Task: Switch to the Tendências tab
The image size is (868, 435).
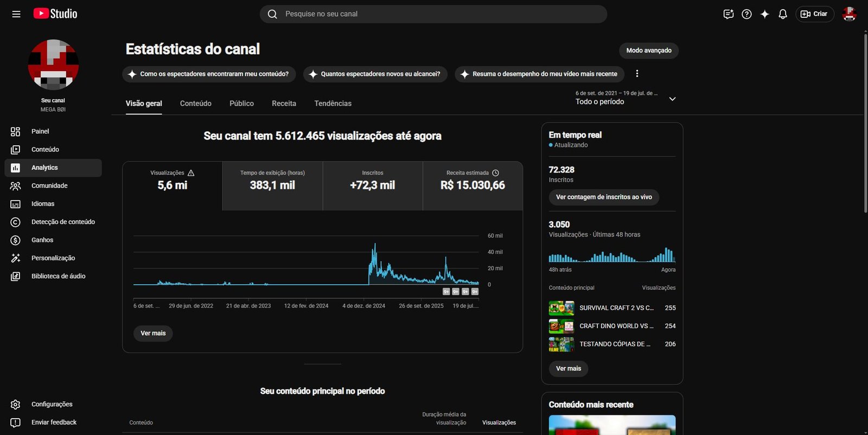Action: point(333,104)
